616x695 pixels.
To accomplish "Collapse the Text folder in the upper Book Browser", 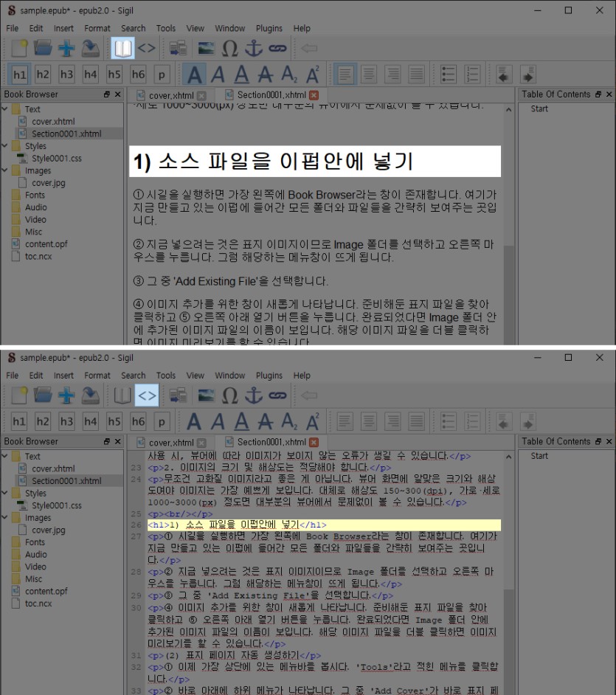I will coord(6,109).
